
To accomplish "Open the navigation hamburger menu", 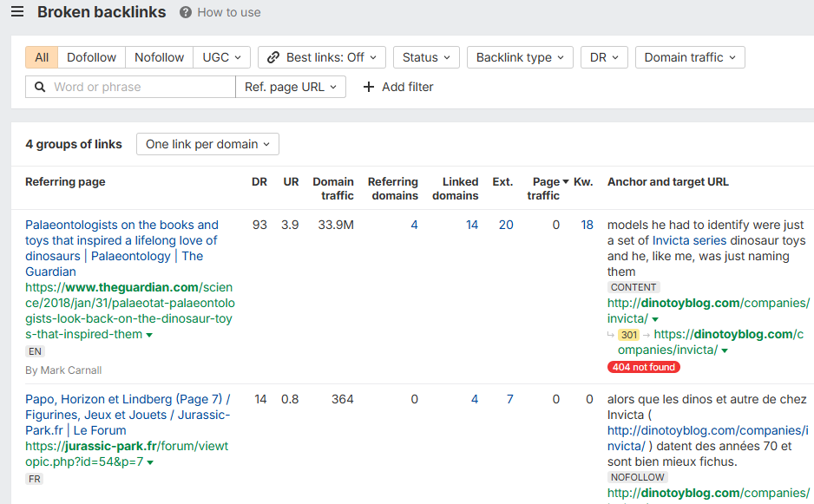I will point(17,13).
